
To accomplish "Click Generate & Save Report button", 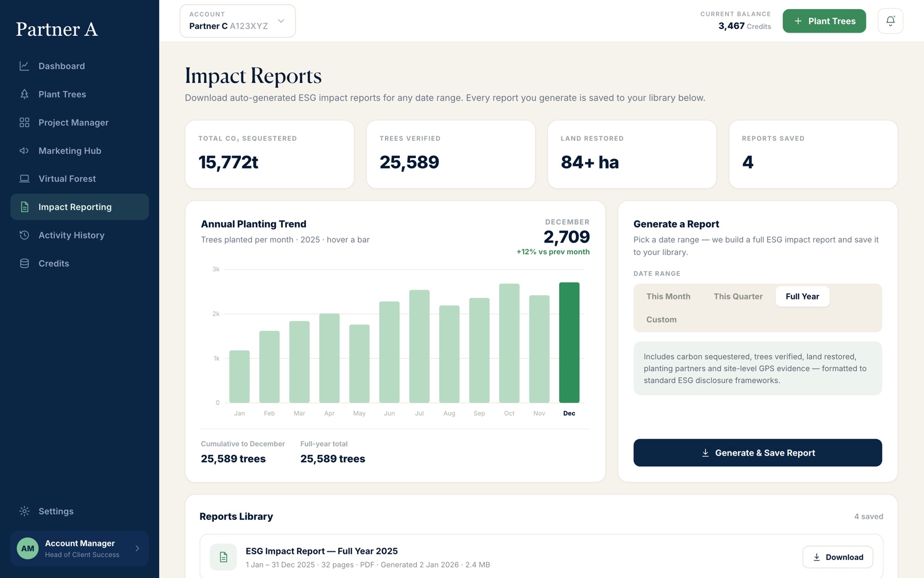I will point(757,453).
